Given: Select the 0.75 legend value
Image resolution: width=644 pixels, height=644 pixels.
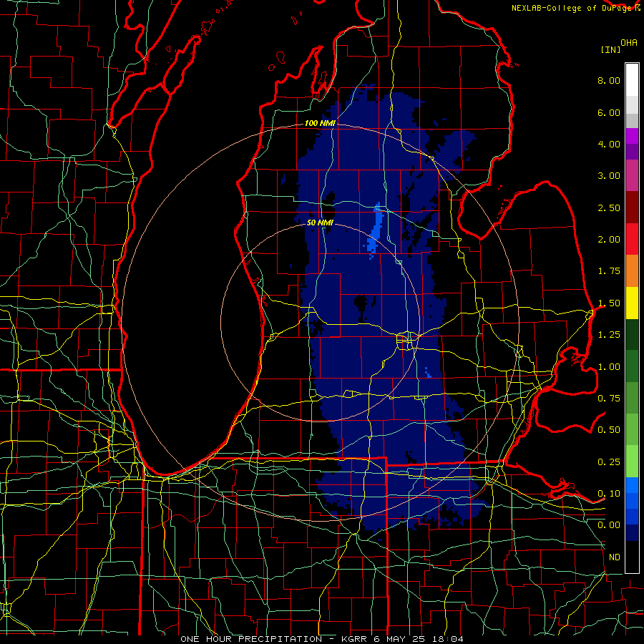Looking at the screenshot, I should tap(609, 399).
